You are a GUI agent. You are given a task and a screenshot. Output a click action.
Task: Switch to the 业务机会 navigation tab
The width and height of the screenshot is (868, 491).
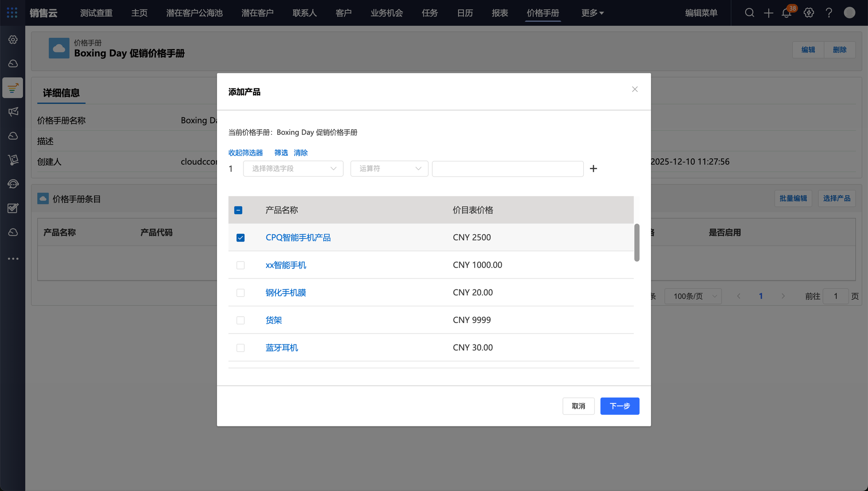[387, 13]
